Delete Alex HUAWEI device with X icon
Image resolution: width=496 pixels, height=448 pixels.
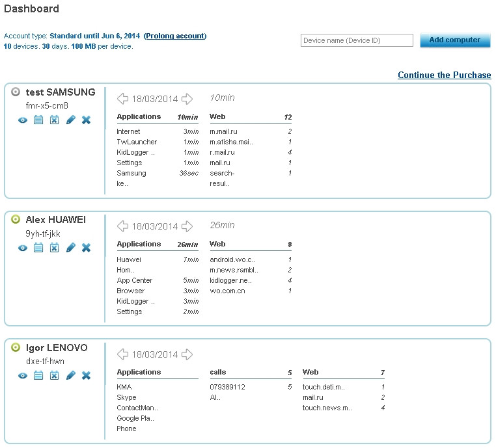(x=86, y=248)
